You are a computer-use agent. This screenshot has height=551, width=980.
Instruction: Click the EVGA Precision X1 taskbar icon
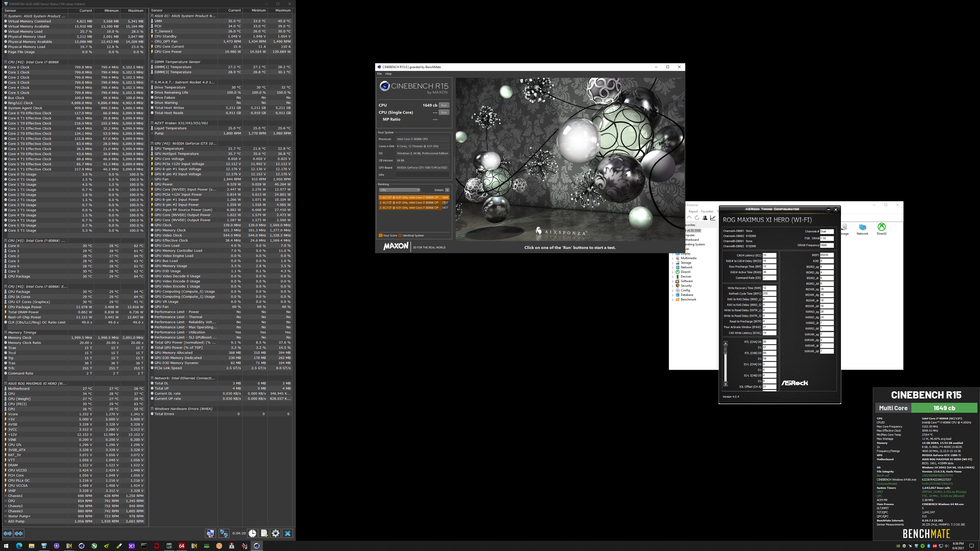[x=132, y=546]
